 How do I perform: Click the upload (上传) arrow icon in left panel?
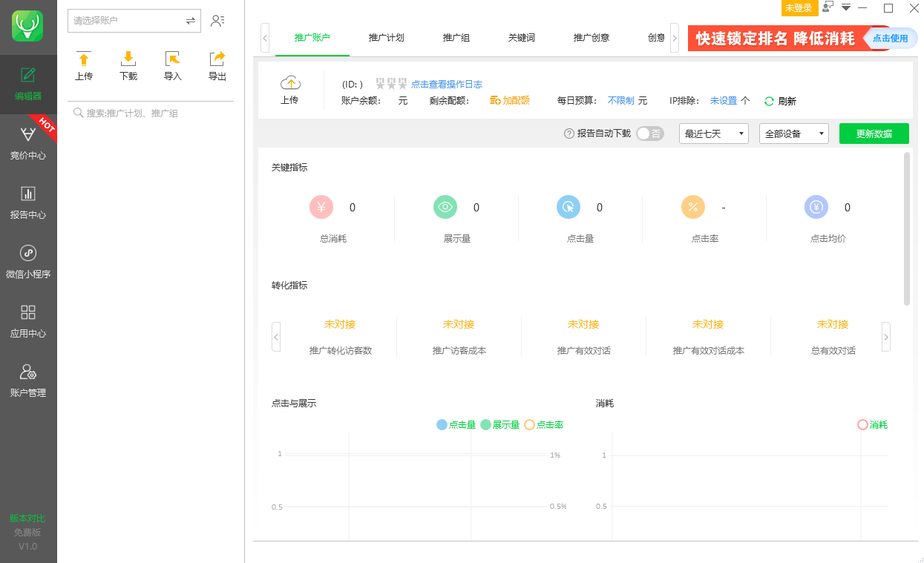tap(84, 59)
